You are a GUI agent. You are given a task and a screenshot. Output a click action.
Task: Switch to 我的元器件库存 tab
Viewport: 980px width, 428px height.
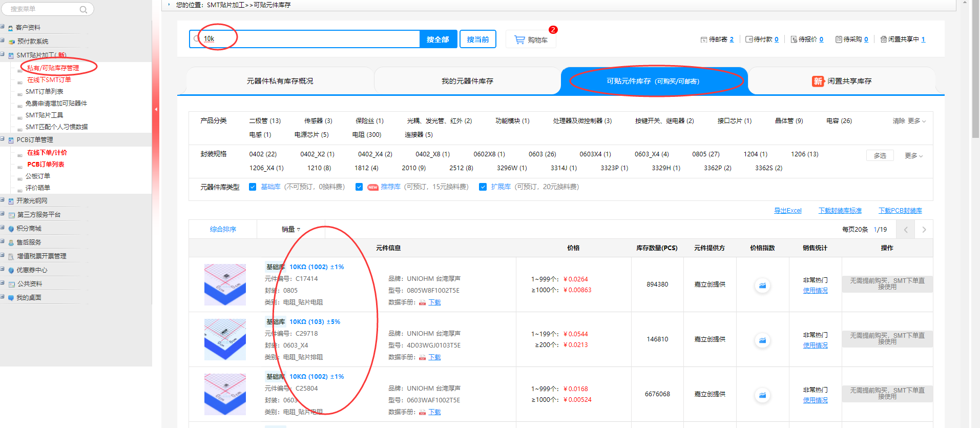click(467, 81)
